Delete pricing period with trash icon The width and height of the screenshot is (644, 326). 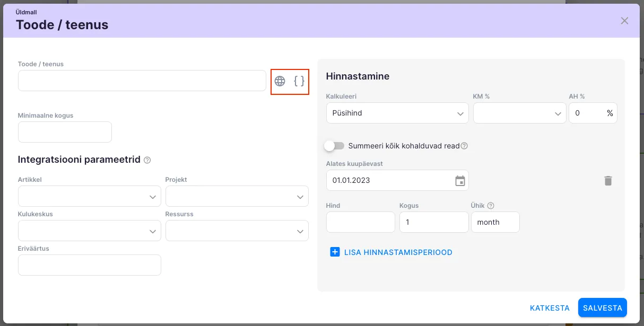click(x=608, y=181)
